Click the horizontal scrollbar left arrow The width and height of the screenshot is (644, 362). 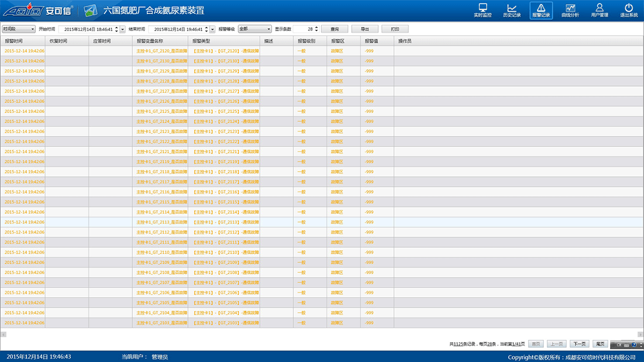tap(4, 334)
